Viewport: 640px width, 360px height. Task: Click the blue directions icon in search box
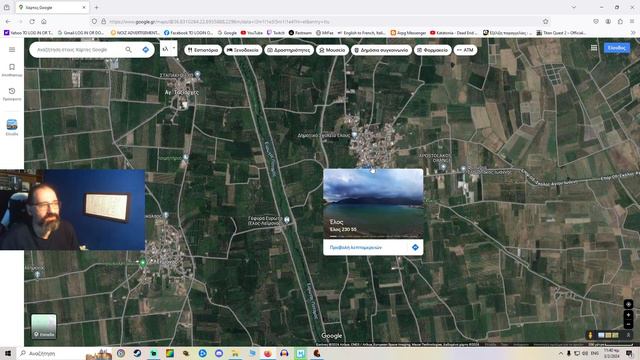coord(146,49)
